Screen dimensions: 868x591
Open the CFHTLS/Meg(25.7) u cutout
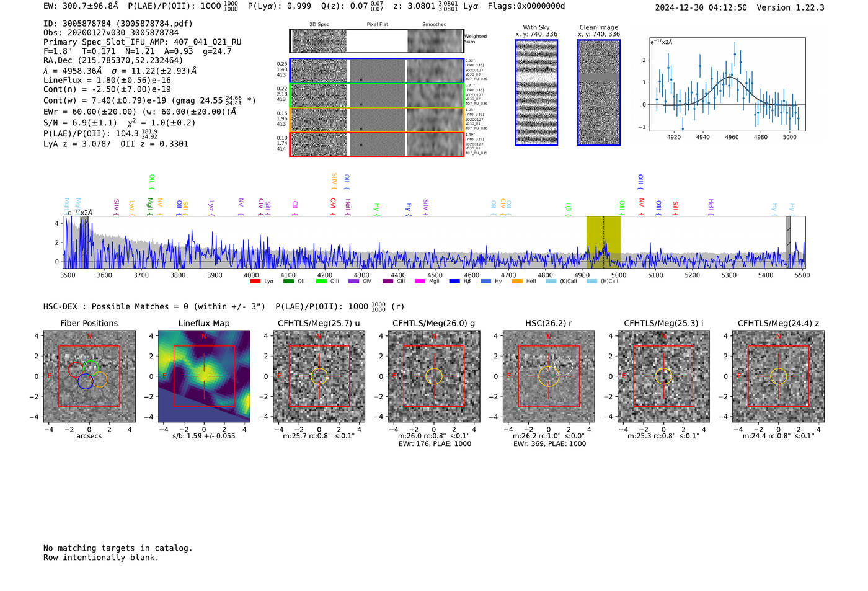[x=319, y=376]
